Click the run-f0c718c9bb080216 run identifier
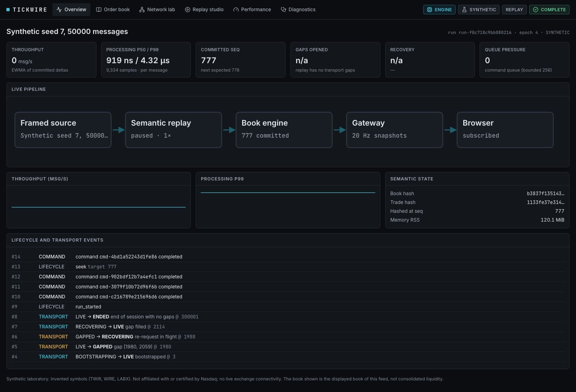Viewport: 576px width, 392px height. point(485,33)
